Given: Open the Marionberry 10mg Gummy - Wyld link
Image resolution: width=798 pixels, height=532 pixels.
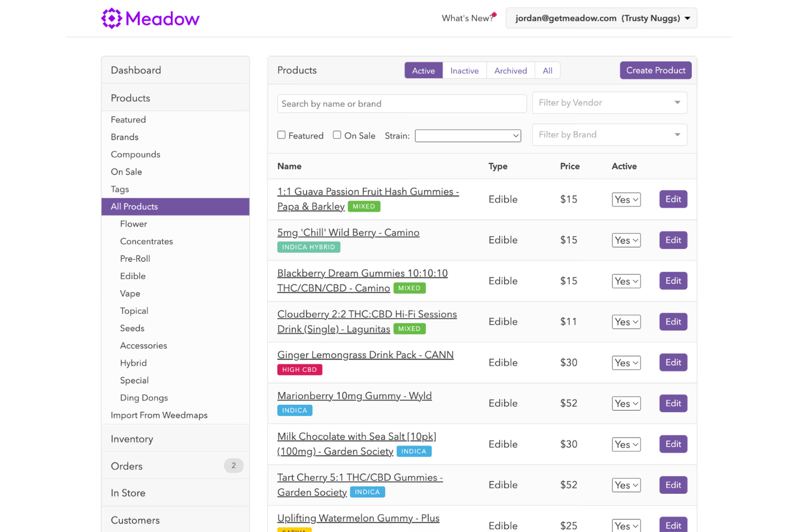Looking at the screenshot, I should 354,396.
